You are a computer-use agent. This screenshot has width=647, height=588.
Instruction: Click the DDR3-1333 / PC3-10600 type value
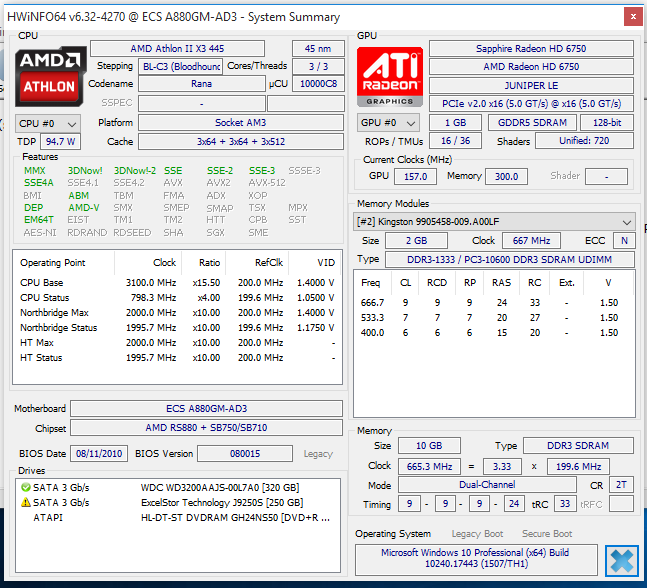(x=509, y=260)
